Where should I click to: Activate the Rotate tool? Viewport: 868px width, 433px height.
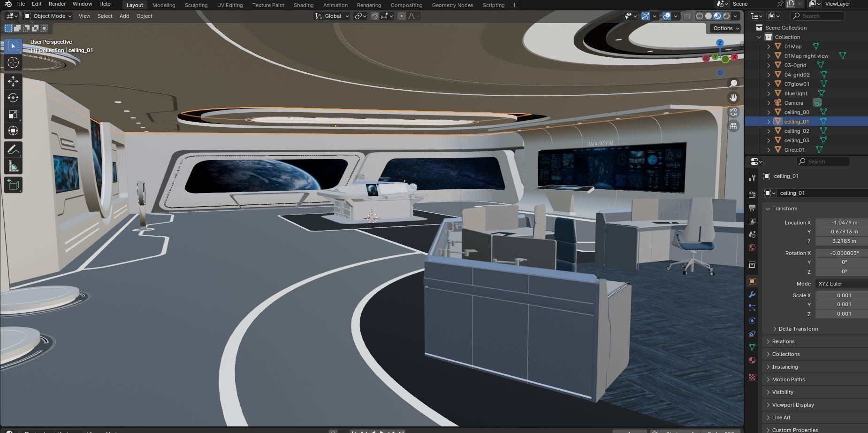[x=13, y=98]
